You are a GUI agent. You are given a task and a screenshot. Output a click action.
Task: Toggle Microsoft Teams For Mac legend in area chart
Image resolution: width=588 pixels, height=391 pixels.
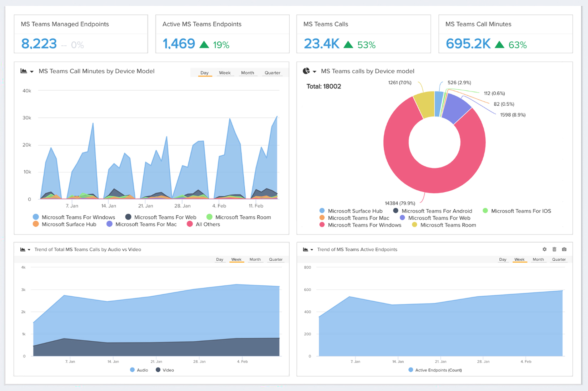142,224
